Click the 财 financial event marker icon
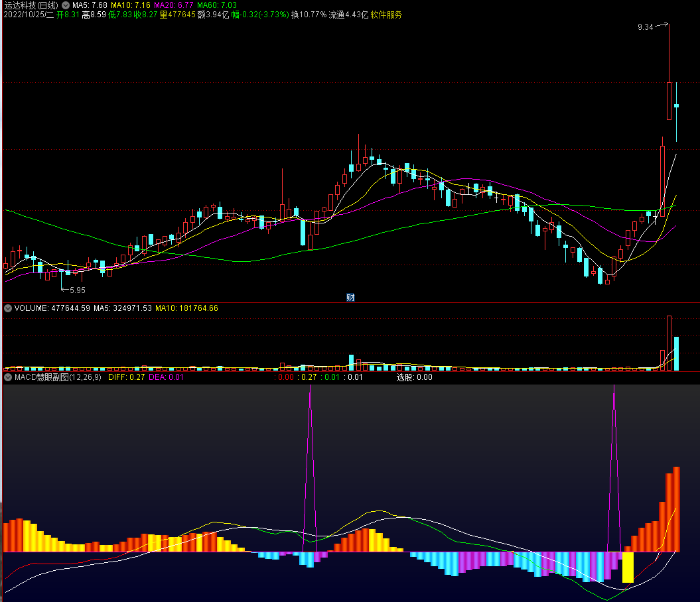Viewport: 700px width, 602px height. (x=350, y=298)
